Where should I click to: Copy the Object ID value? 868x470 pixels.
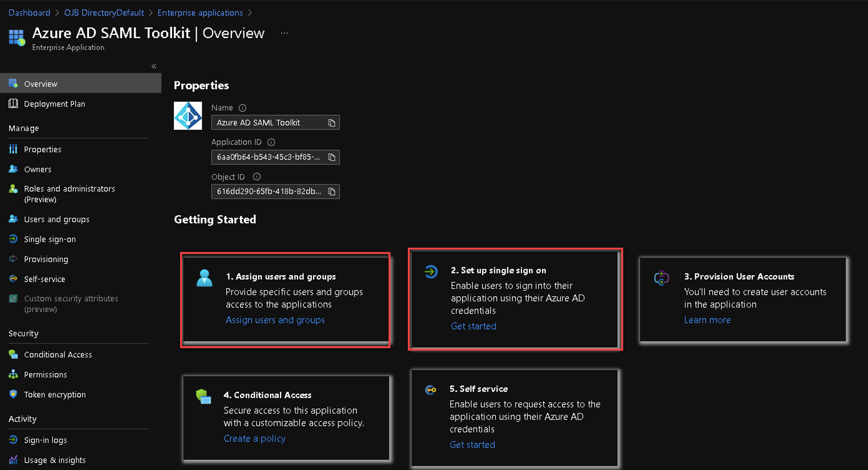(x=332, y=191)
